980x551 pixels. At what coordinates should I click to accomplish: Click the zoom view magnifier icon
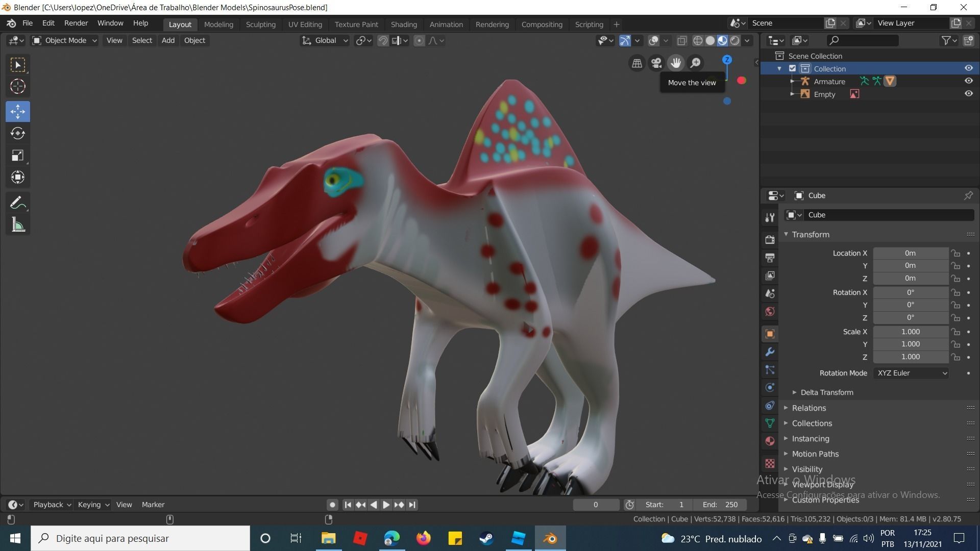(695, 63)
